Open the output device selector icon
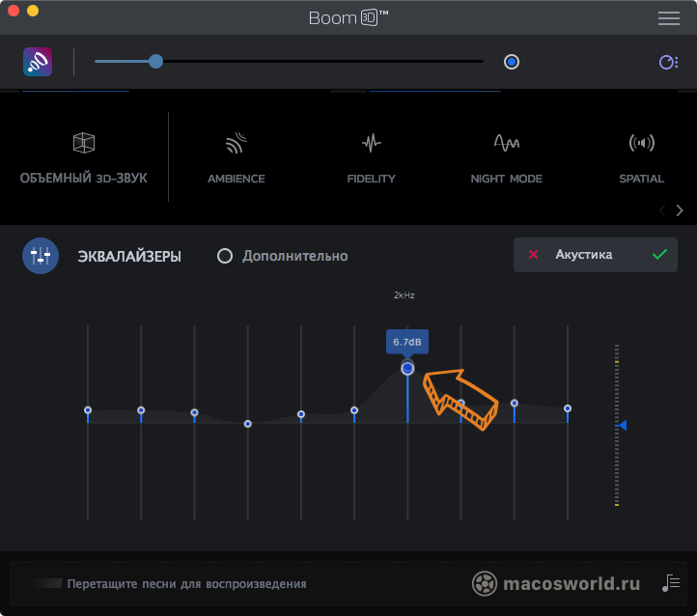Screen dimensions: 697x616 668,62
